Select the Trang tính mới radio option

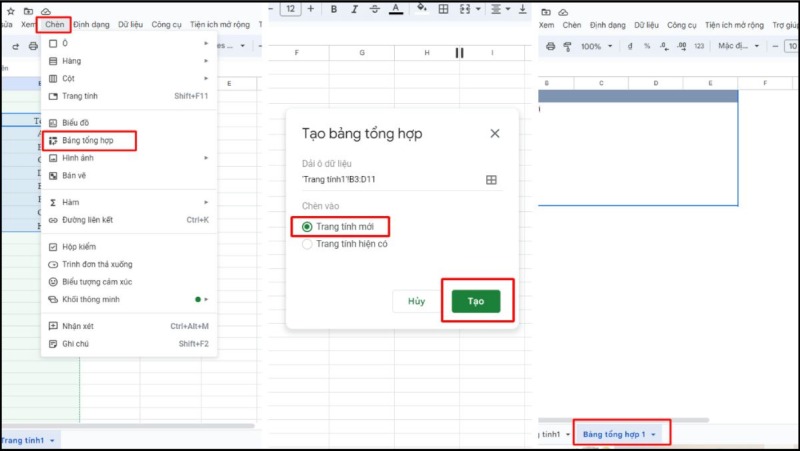307,227
